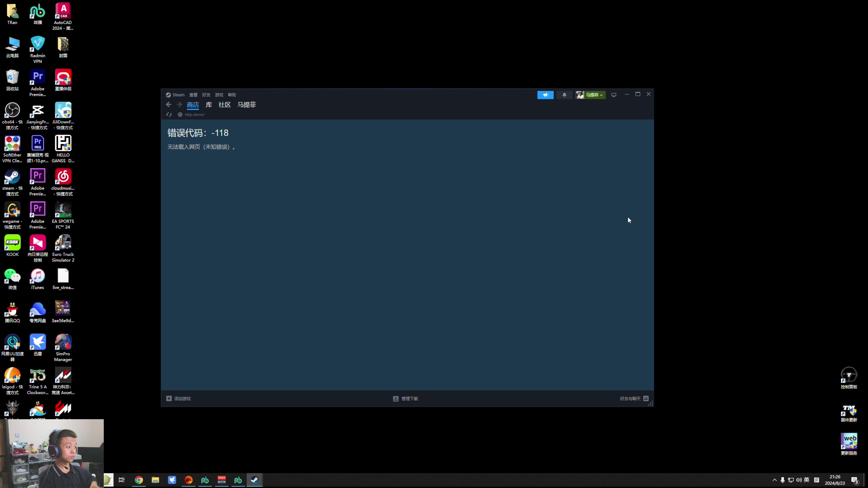This screenshot has width=868, height=488.
Task: Select the cloudmusic shortcut icon
Action: pyautogui.click(x=63, y=182)
